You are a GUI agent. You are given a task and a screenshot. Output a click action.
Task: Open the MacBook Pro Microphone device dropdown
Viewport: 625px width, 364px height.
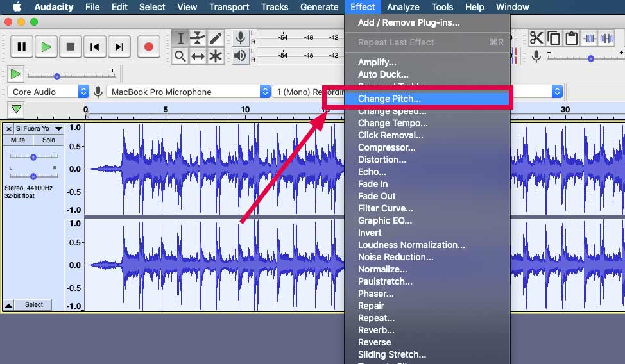[x=188, y=92]
